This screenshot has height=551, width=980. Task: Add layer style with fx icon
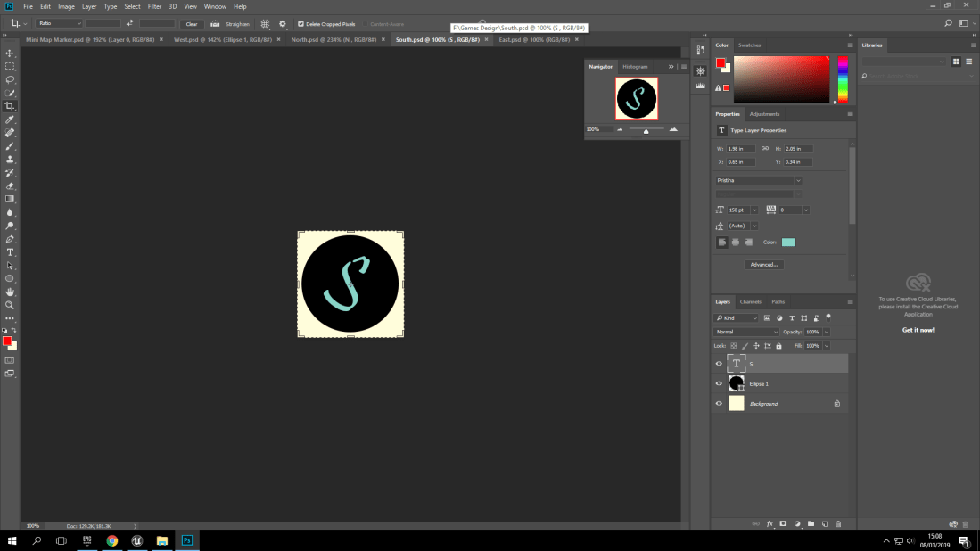click(x=769, y=523)
